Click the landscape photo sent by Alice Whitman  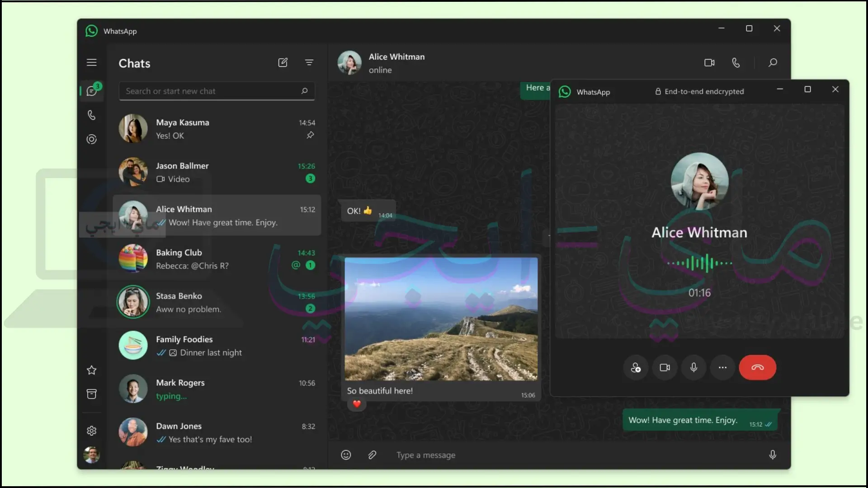[x=441, y=318]
